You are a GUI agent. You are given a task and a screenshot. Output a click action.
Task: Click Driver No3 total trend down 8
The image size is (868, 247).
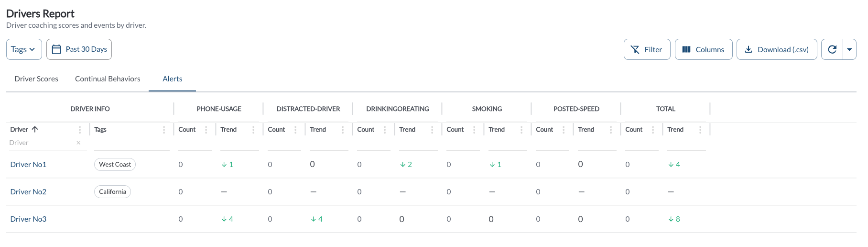tap(674, 219)
